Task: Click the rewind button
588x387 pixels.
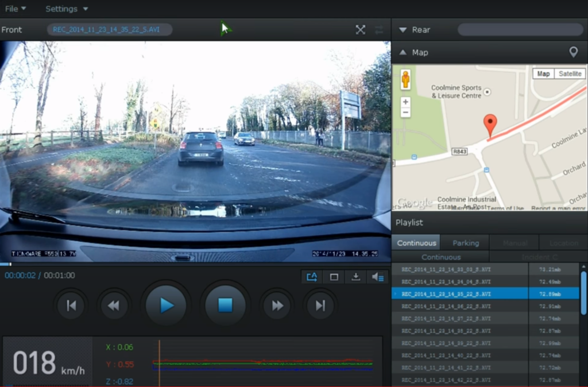Action: pyautogui.click(x=114, y=305)
